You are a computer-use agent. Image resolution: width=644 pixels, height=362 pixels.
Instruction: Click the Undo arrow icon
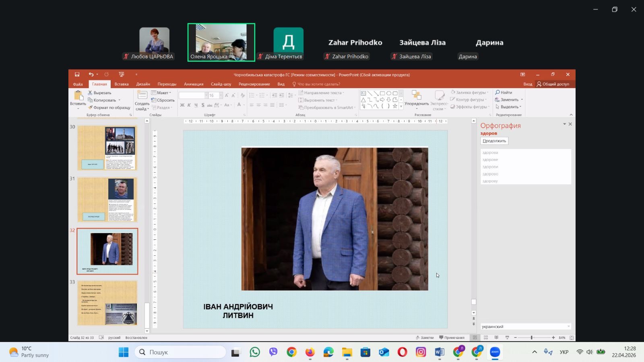tap(91, 74)
